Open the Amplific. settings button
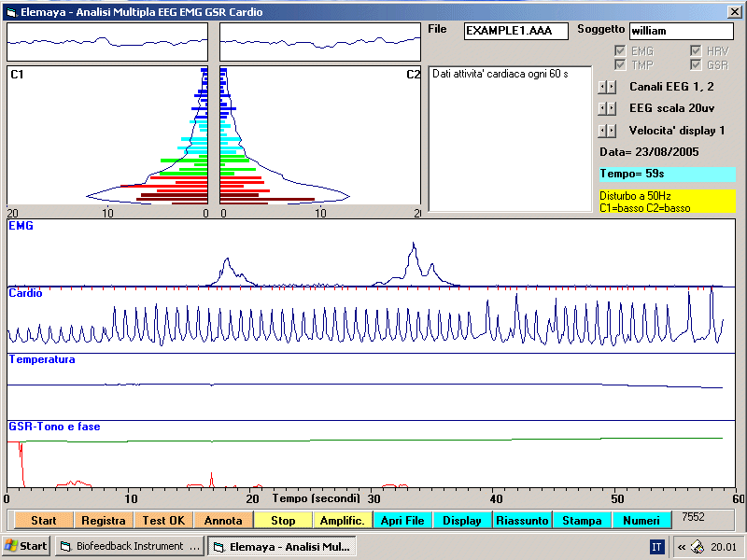 343,521
